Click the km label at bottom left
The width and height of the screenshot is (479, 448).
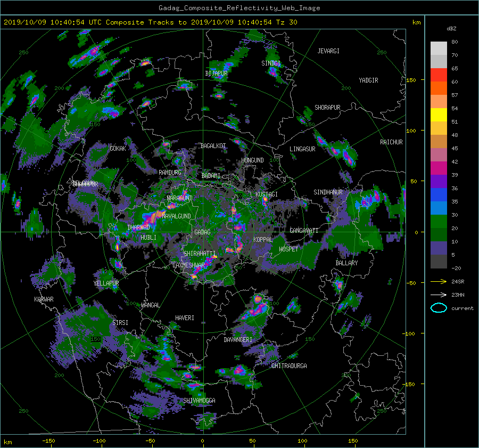pos(7,442)
